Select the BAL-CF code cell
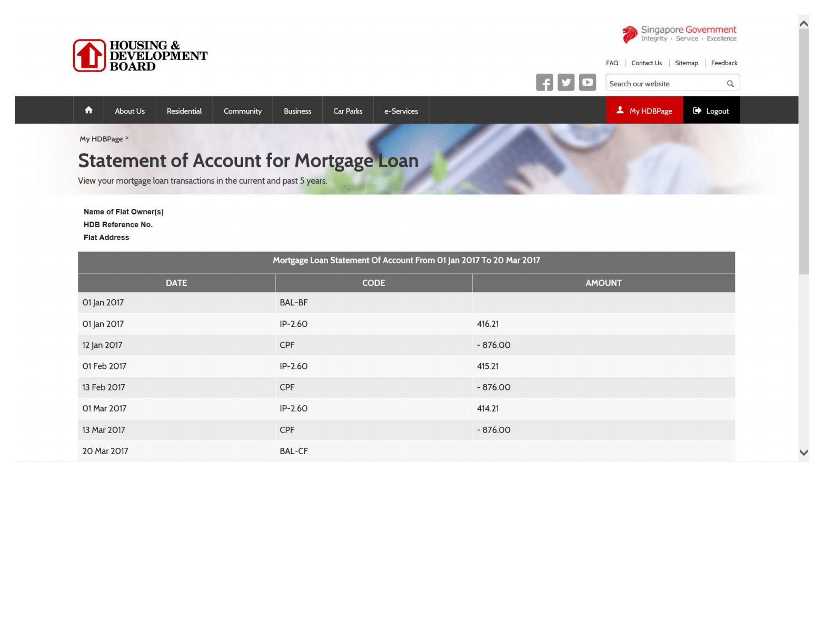Screen dimensions: 834x644 point(374,451)
